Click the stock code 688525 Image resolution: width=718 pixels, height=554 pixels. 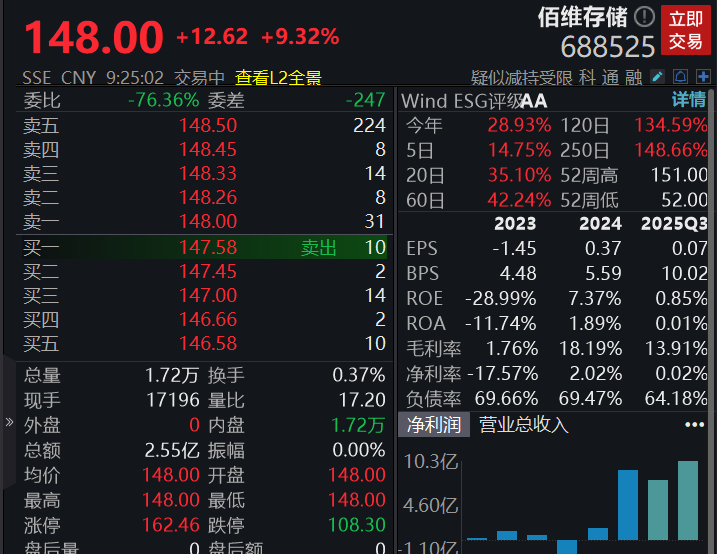pos(608,47)
